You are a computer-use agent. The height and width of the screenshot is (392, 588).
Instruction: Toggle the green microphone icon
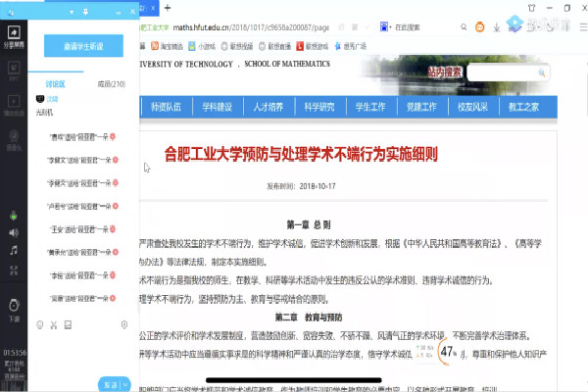14,216
